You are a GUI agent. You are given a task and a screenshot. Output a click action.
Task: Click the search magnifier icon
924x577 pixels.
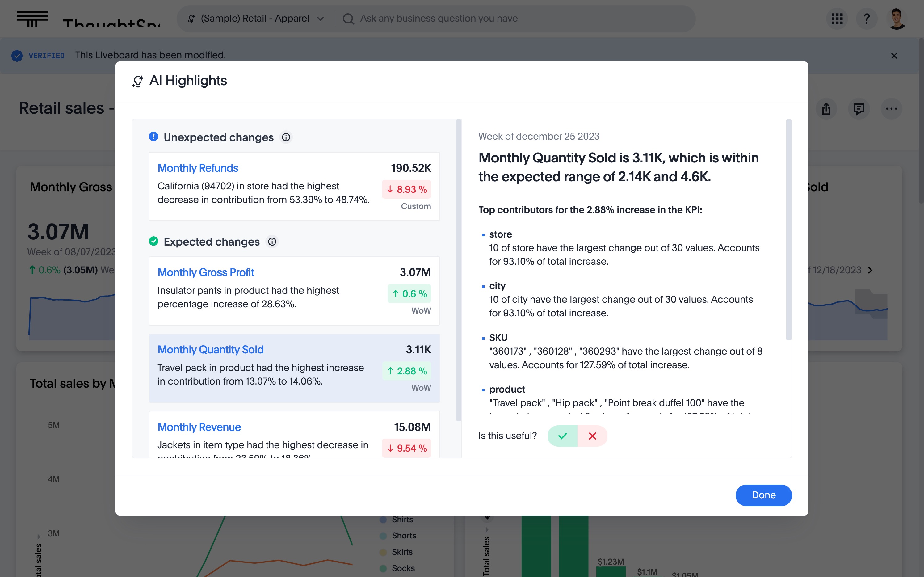(x=348, y=19)
